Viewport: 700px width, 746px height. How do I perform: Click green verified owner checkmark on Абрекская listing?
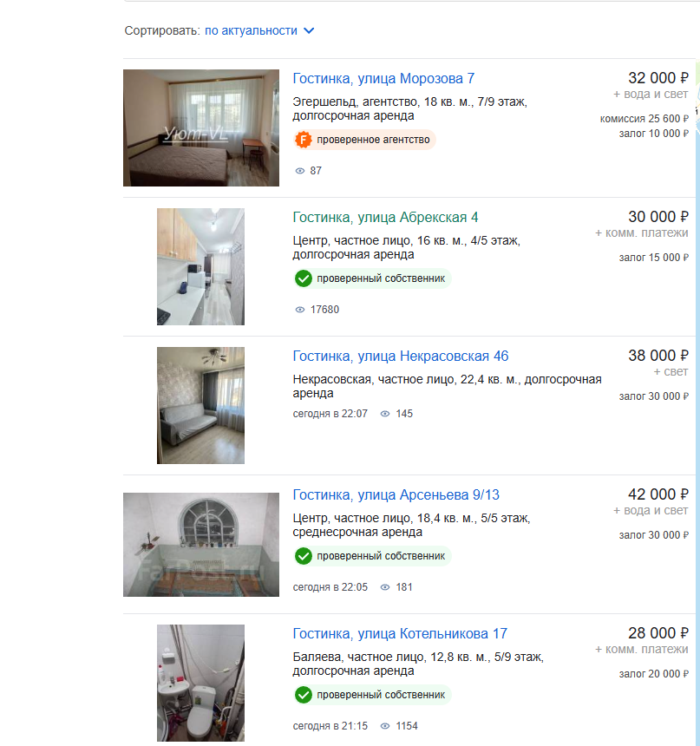[x=303, y=278]
